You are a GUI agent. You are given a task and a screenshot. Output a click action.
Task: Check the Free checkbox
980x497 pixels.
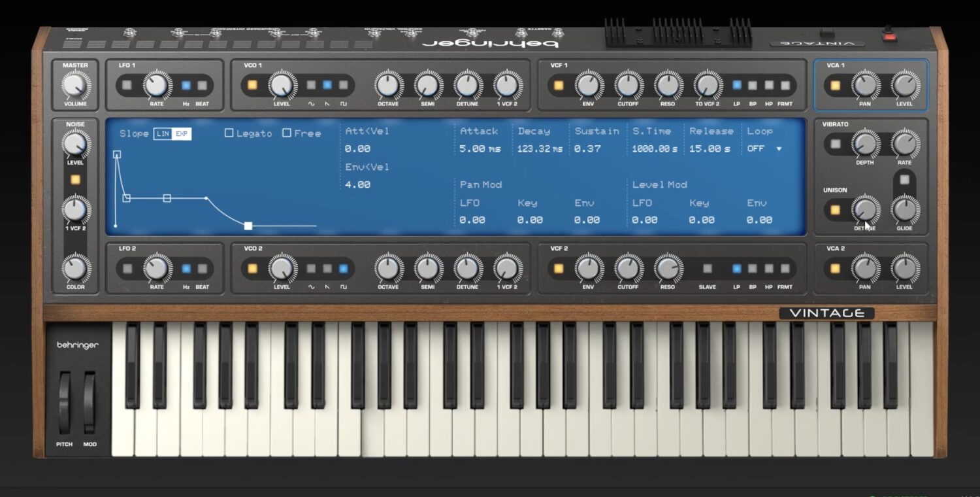pos(286,133)
